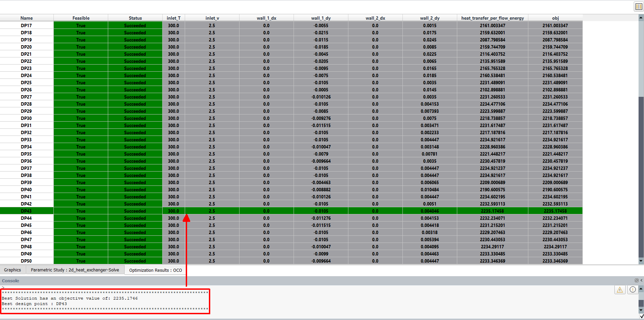Switch to the Graphics tab
The image size is (644, 320).
pos(12,269)
